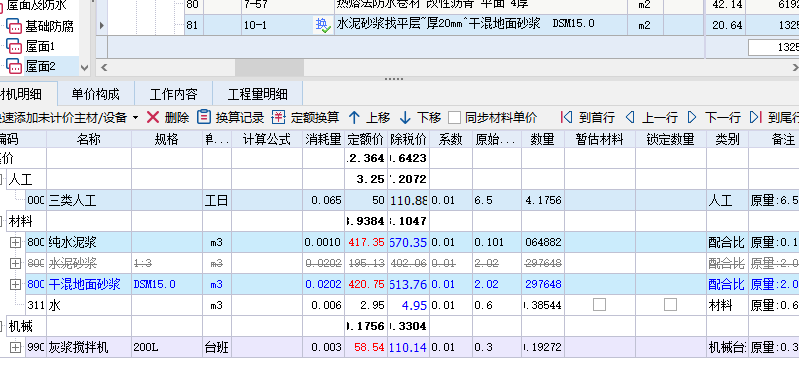Click the 定额换算 yen icon

coord(278,118)
